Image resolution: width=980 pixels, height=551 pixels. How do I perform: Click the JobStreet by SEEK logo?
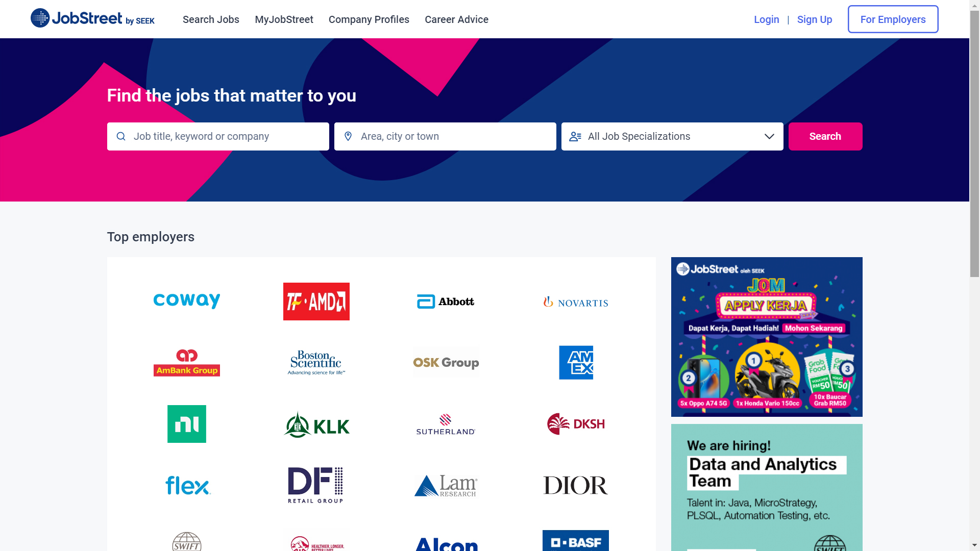point(92,18)
